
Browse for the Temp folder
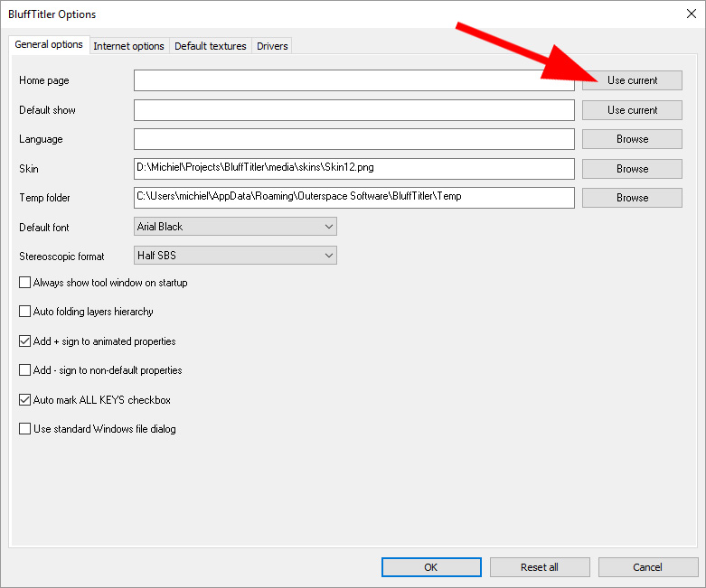coord(632,198)
